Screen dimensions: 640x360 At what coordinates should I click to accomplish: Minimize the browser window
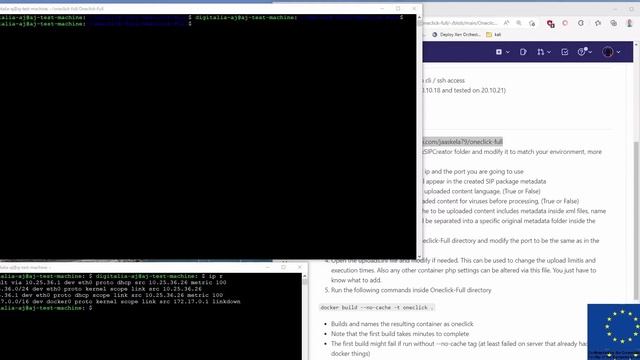click(x=615, y=9)
